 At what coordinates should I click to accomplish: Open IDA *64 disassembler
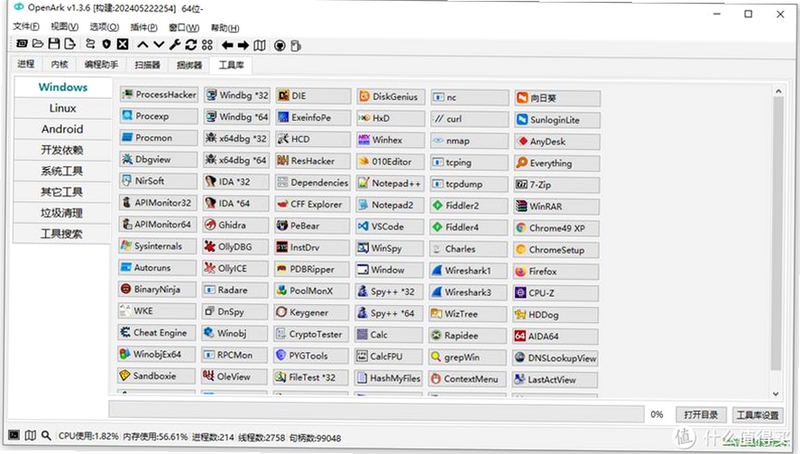pos(235,203)
